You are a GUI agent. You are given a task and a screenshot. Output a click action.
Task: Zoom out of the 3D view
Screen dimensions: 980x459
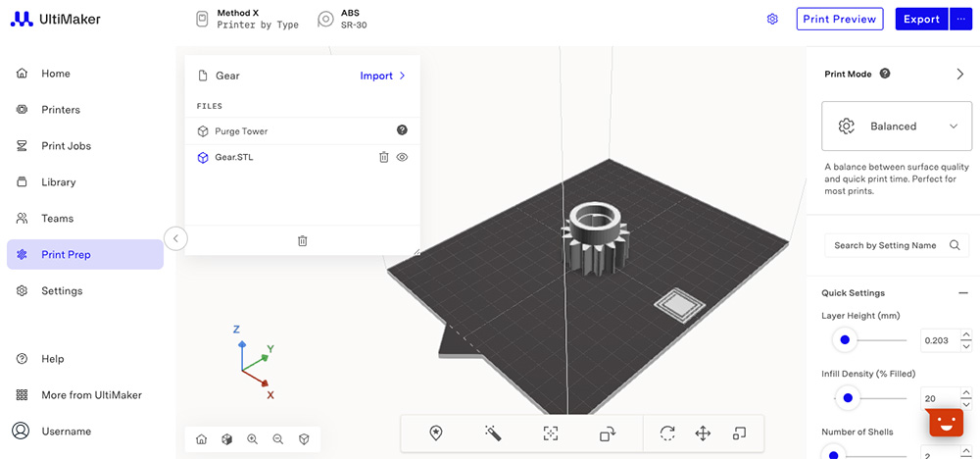[x=278, y=439]
